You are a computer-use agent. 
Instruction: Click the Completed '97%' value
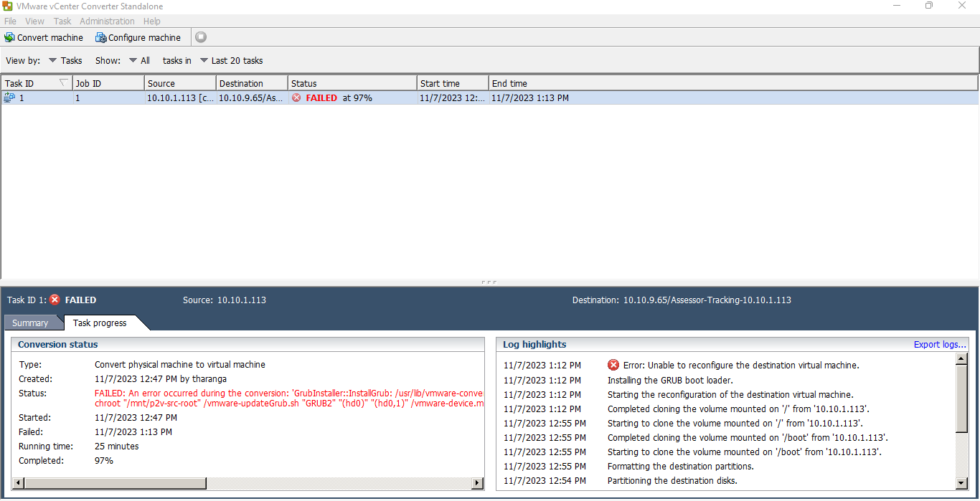pyautogui.click(x=104, y=460)
